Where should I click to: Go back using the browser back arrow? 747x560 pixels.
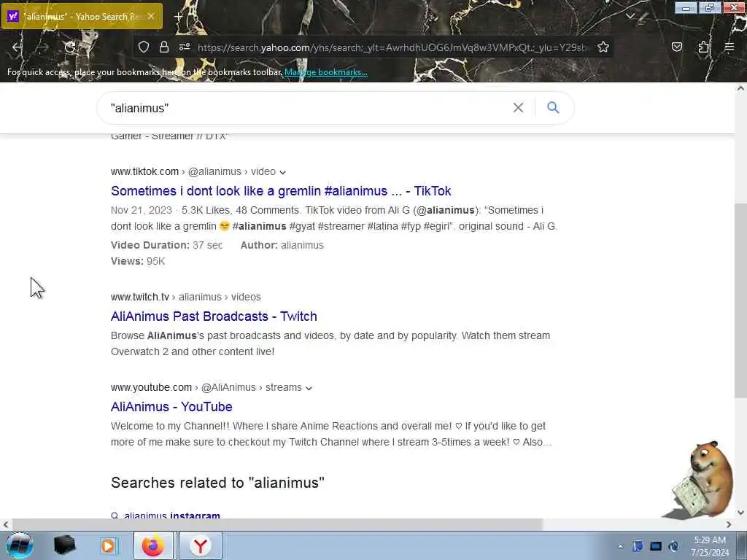[x=18, y=47]
